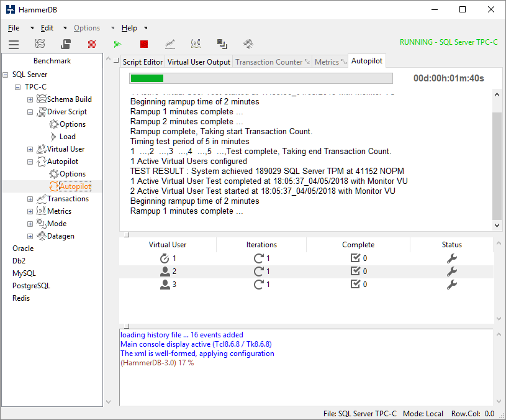Click the Options menu dropdown arrow
The image size is (506, 420).
[x=112, y=28]
